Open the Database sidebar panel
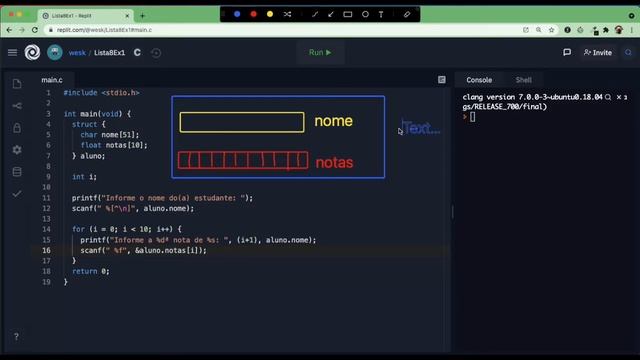640x360 pixels. pos(17,172)
